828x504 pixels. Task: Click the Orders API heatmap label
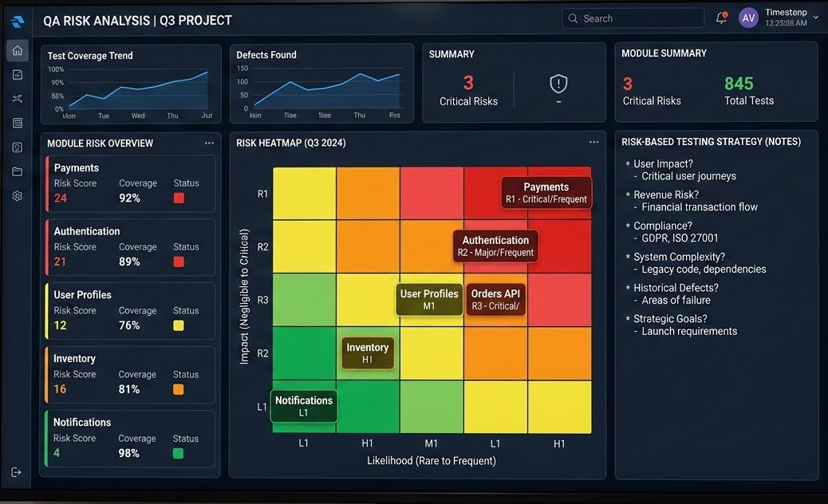point(495,300)
